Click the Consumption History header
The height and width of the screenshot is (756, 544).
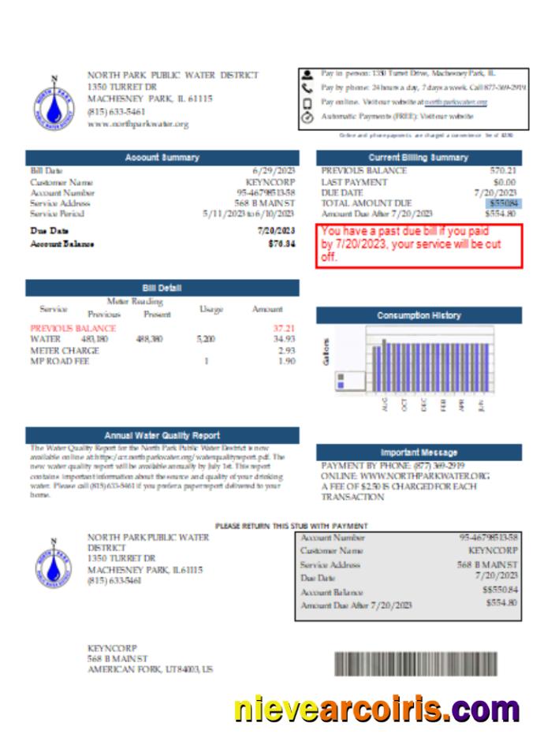418,315
